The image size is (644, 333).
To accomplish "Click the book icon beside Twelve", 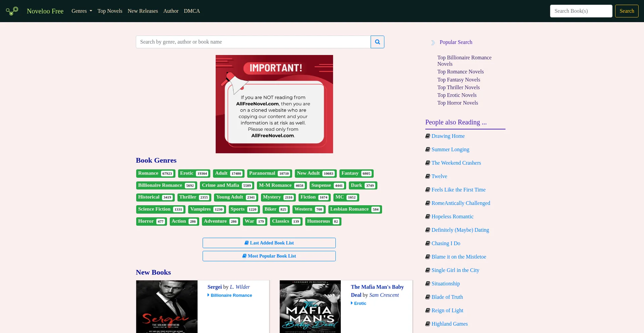I will pyautogui.click(x=428, y=176).
